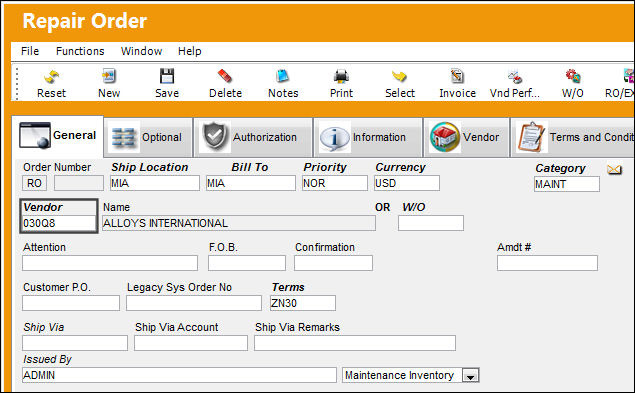635x393 pixels.
Task: Click the Repair Order window title
Action: tap(85, 21)
